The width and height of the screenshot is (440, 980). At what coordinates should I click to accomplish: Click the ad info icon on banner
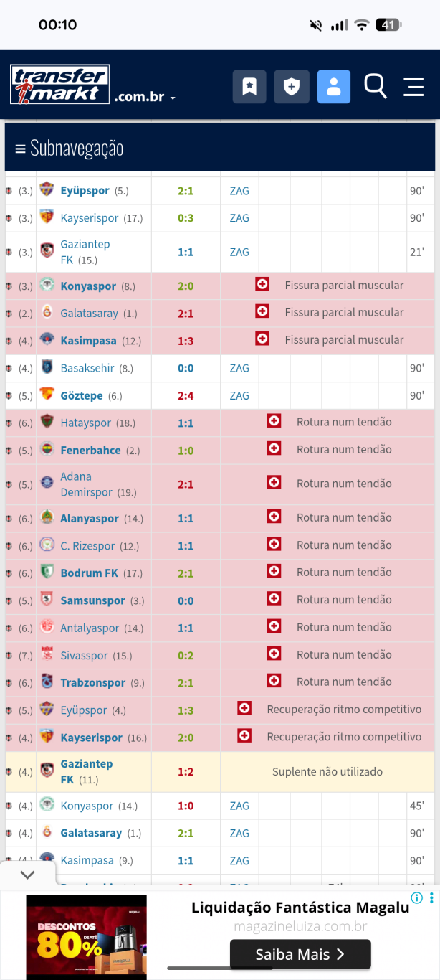click(x=416, y=897)
